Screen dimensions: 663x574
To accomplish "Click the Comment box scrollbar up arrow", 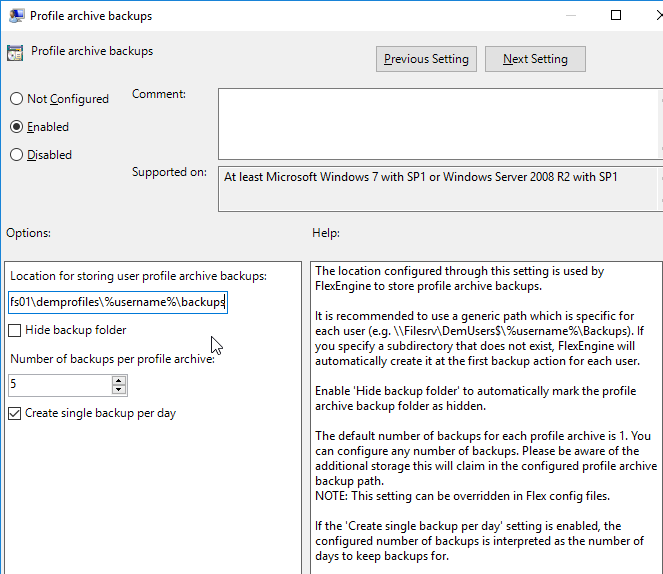I will click(660, 99).
